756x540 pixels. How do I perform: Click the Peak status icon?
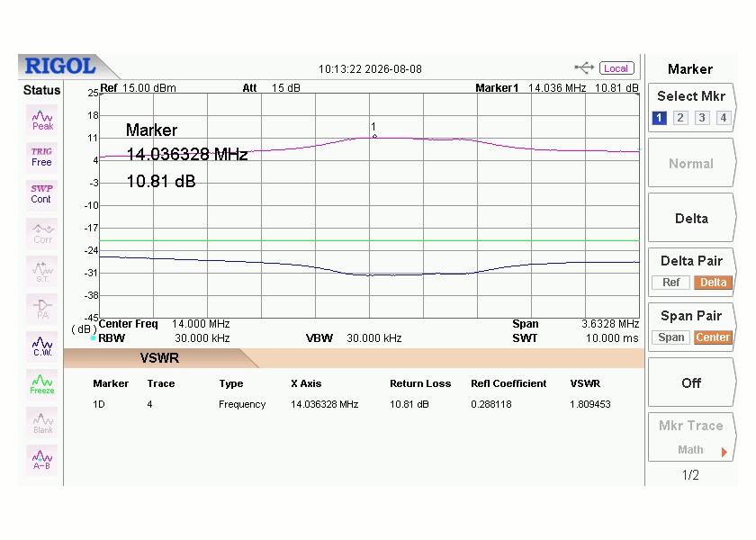[42, 120]
